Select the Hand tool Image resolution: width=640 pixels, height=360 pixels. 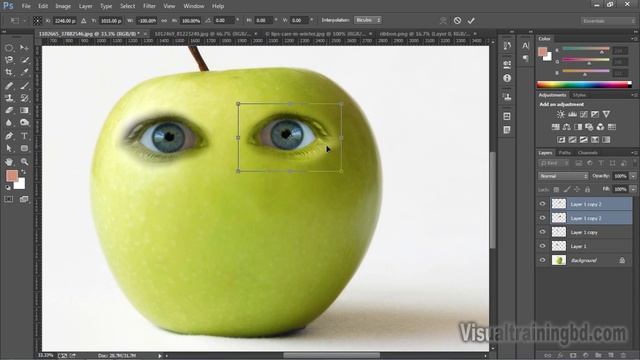9,162
